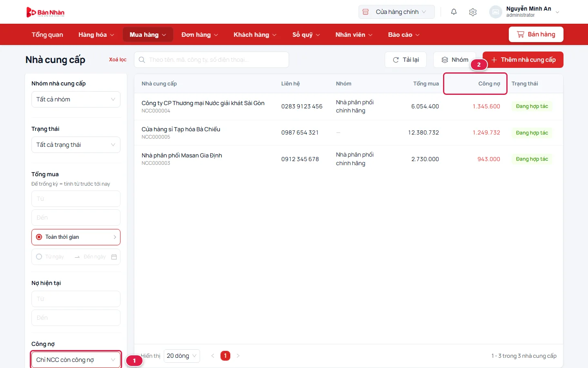
Task: Open the Mua hàng menu
Action: 148,35
